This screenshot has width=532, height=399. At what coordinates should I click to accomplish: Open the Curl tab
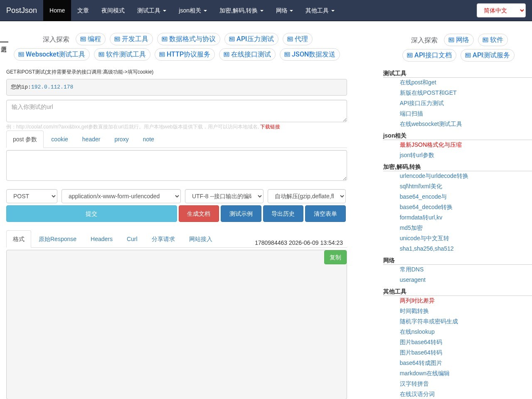(132, 239)
